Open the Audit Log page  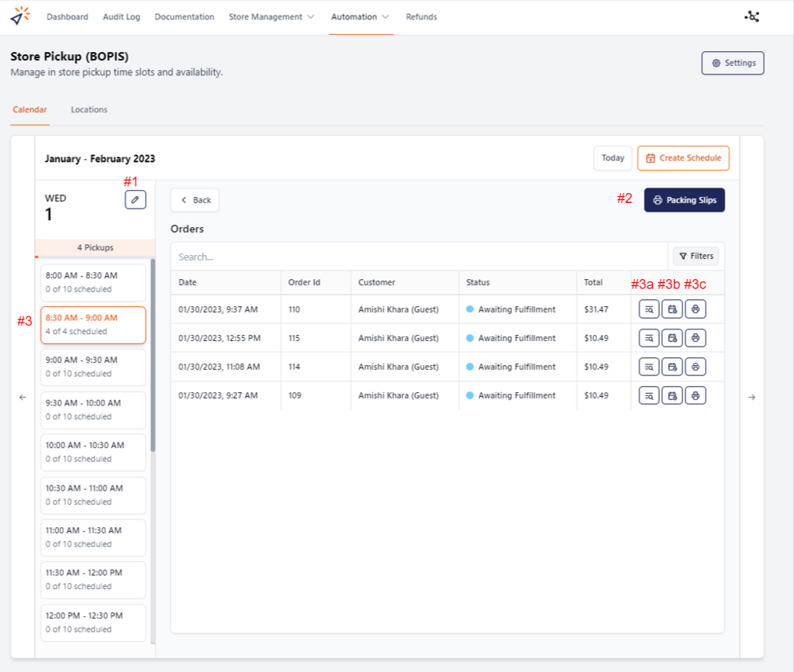[x=122, y=17]
